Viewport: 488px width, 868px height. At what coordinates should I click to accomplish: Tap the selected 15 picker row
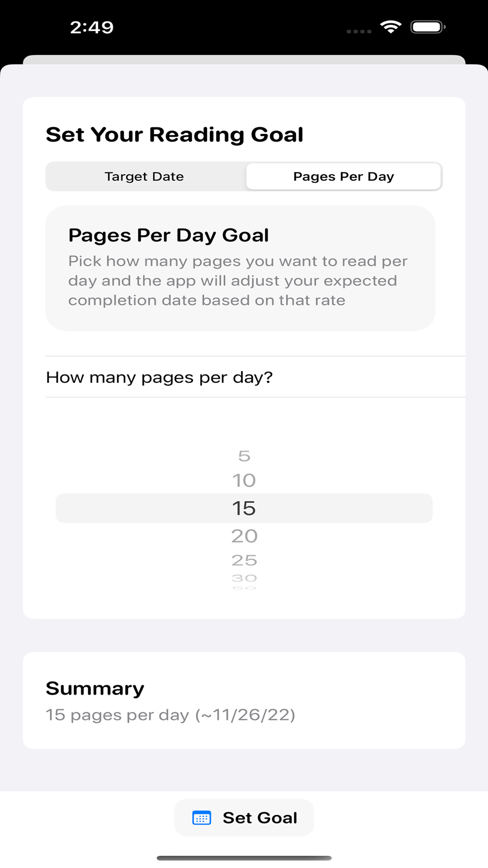(244, 508)
